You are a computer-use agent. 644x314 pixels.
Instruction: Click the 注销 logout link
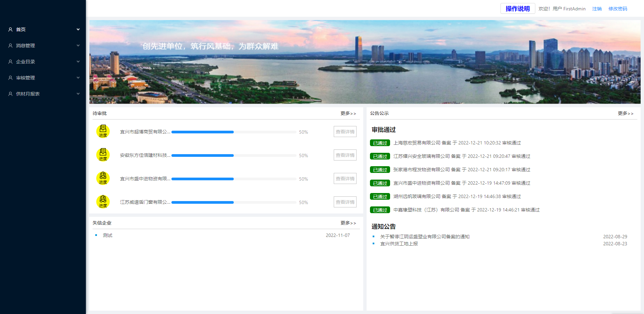[x=597, y=9]
